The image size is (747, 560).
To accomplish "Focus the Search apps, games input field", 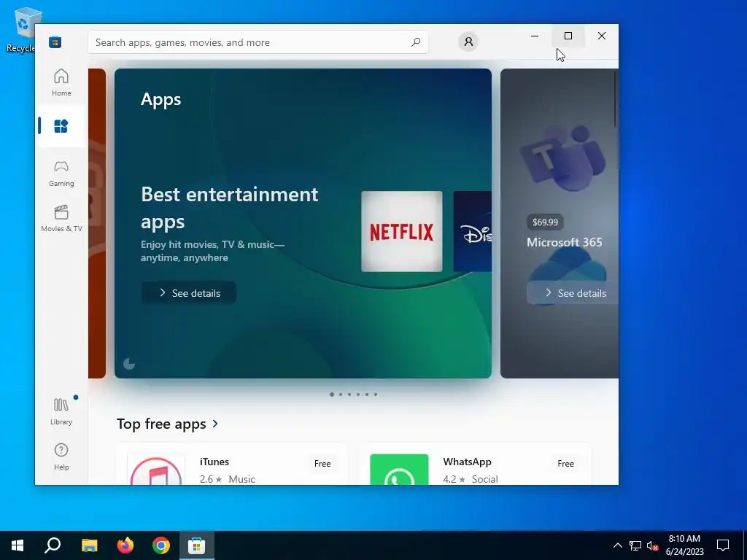I will [x=258, y=42].
